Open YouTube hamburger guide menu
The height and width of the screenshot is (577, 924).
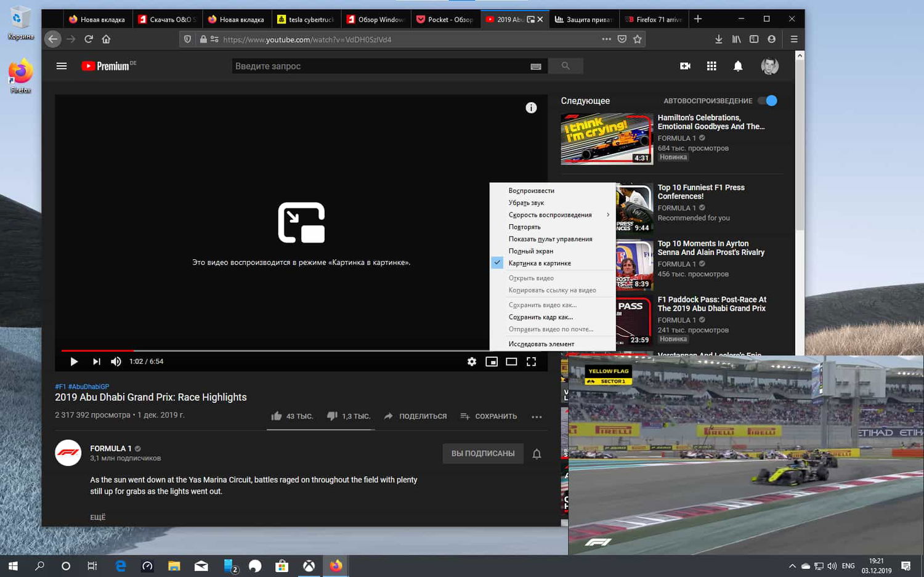pos(62,66)
